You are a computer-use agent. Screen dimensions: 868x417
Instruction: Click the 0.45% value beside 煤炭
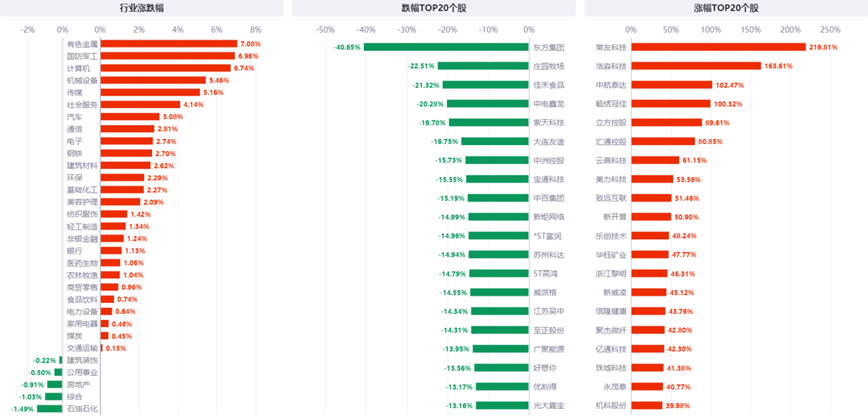pos(122,336)
